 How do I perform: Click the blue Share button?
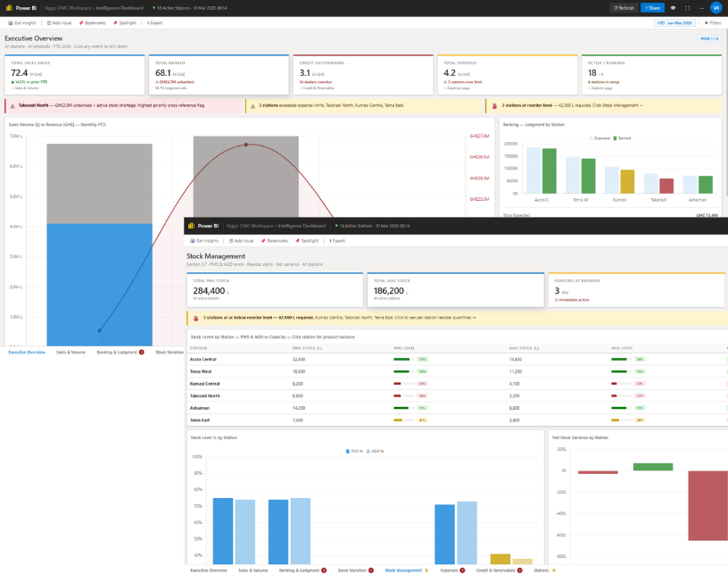coord(652,7)
